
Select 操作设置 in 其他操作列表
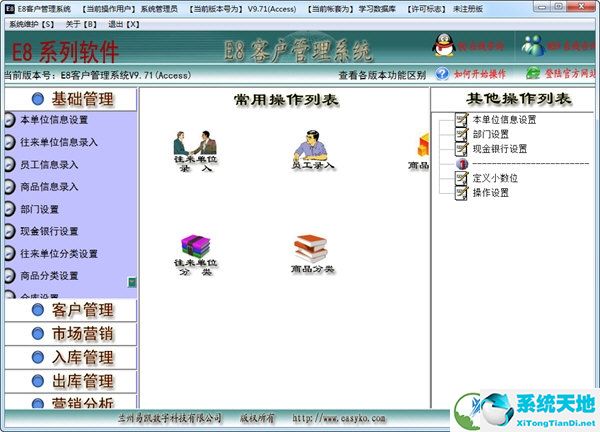click(x=491, y=193)
